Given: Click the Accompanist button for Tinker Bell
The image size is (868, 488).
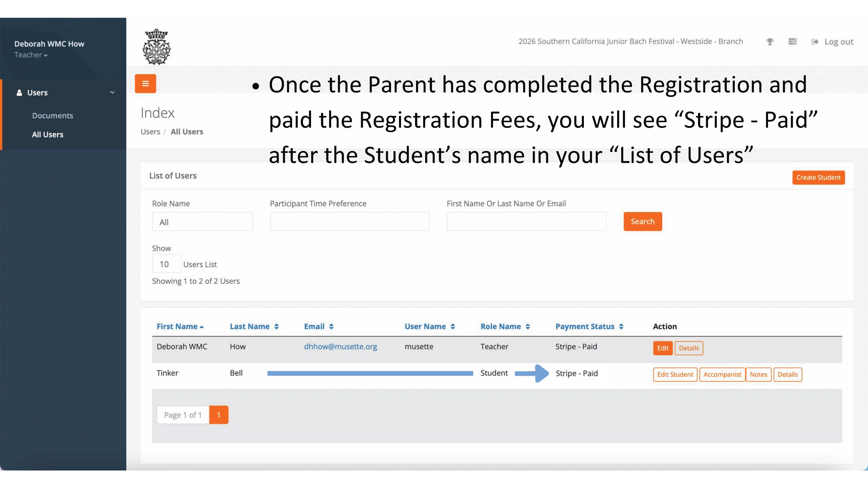Looking at the screenshot, I should (722, 374).
